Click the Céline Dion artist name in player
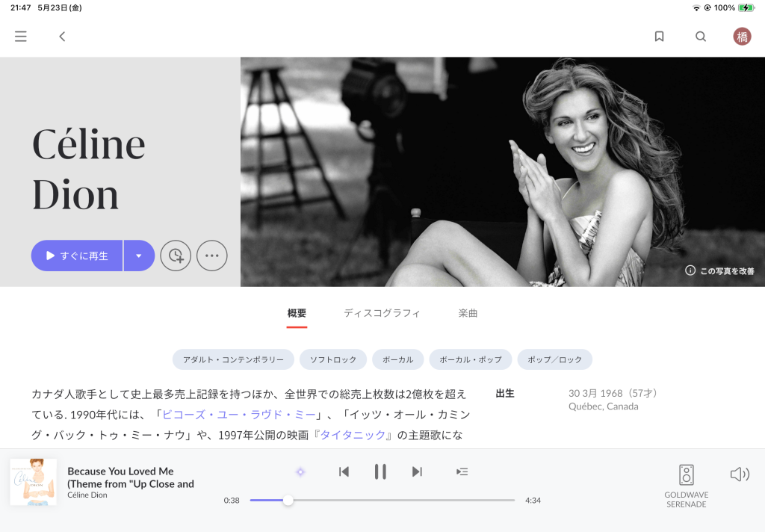Image resolution: width=765 pixels, height=532 pixels. [x=87, y=495]
